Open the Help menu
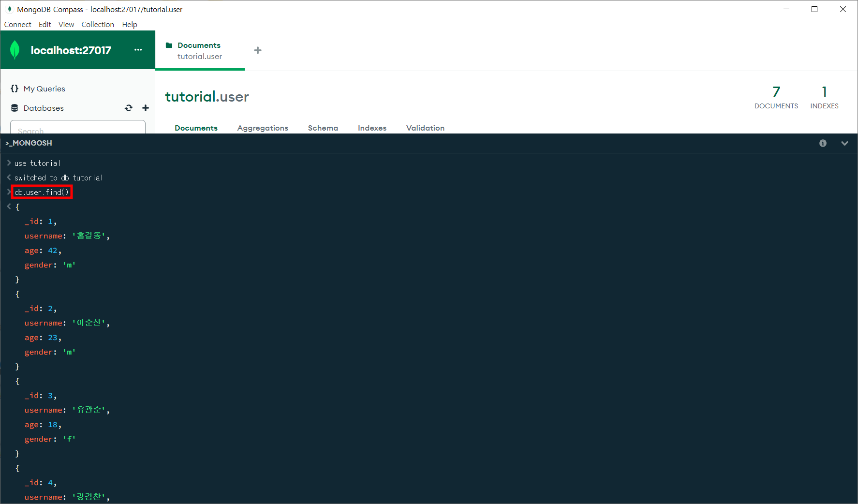858x504 pixels. click(130, 25)
